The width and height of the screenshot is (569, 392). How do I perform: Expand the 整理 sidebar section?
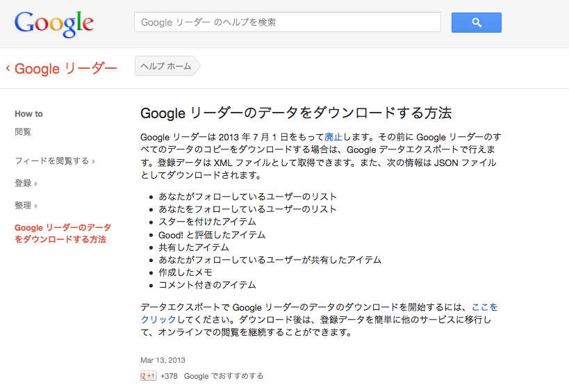(x=26, y=206)
